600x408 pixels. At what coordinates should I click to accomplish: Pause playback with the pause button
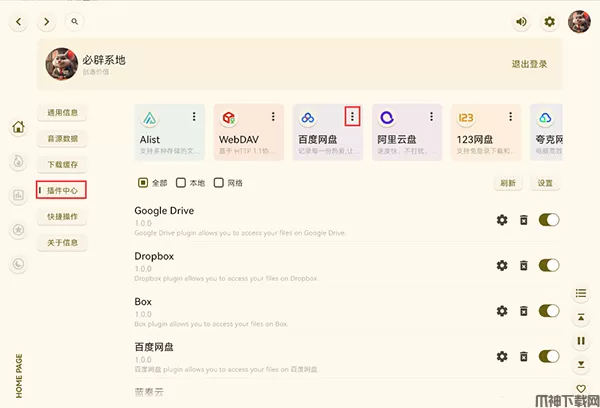[581, 341]
